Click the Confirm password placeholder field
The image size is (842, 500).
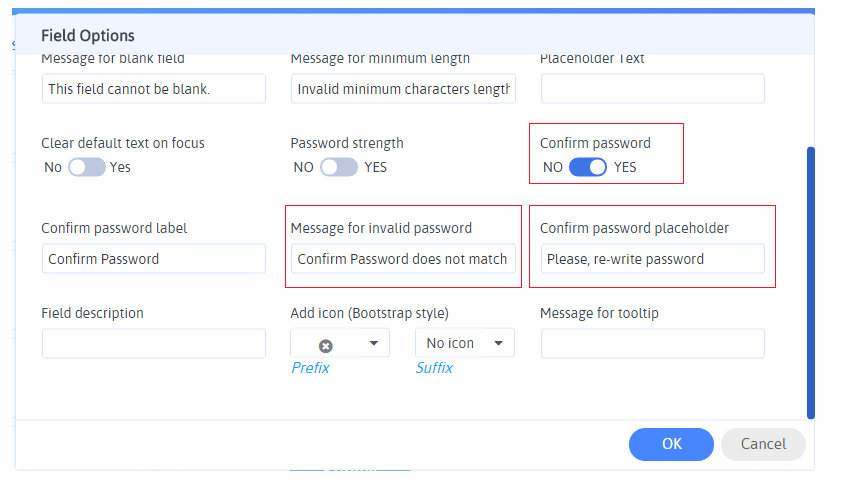click(652, 259)
